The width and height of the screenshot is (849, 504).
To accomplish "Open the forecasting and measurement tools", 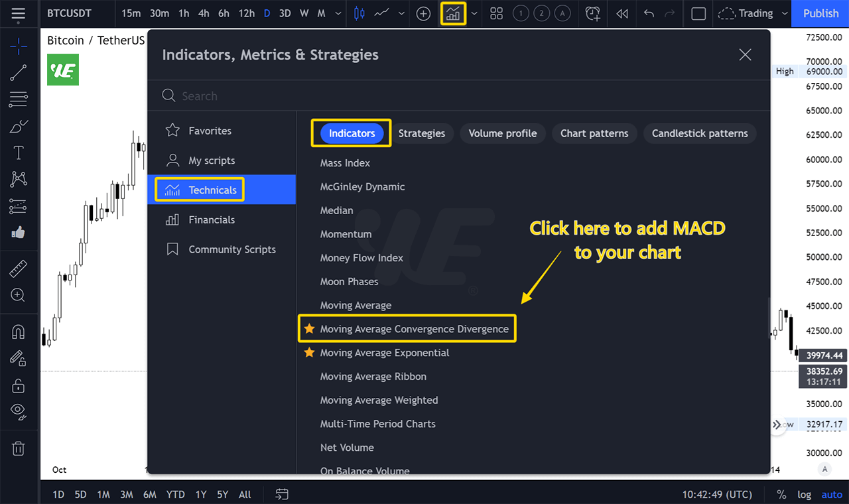I will tap(19, 206).
